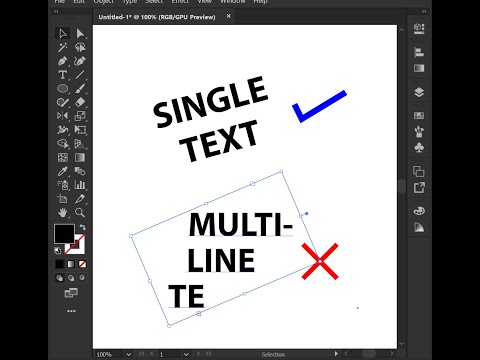Viewport: 480px width, 360px height.
Task: Select the Line Segment tool
Action: coord(80,75)
